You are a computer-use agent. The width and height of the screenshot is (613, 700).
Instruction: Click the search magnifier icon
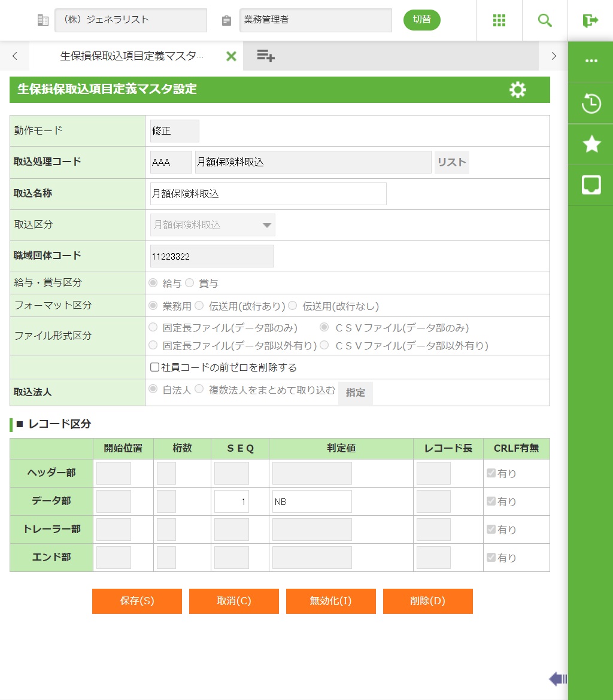click(x=545, y=20)
